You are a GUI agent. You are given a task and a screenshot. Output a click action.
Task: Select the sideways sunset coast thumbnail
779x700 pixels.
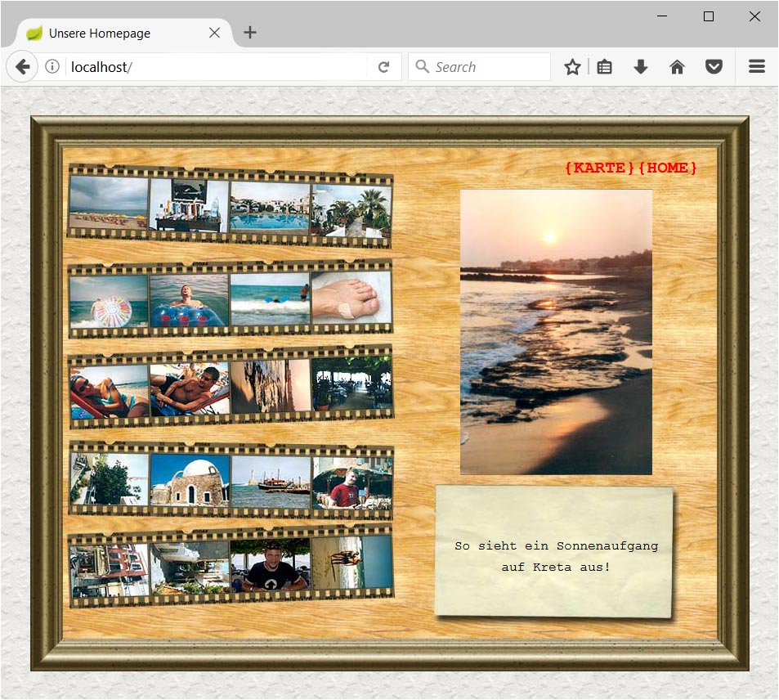coord(271,386)
